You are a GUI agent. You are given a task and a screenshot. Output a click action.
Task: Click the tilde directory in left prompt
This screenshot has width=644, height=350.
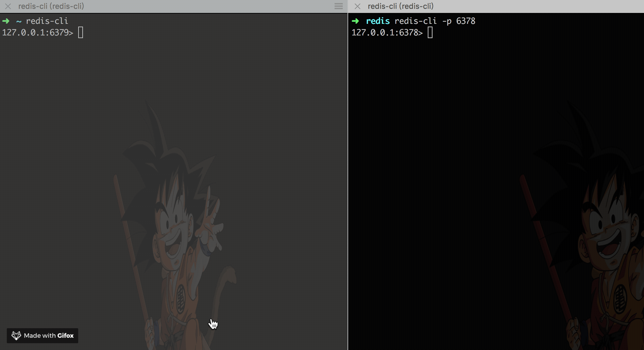point(19,21)
